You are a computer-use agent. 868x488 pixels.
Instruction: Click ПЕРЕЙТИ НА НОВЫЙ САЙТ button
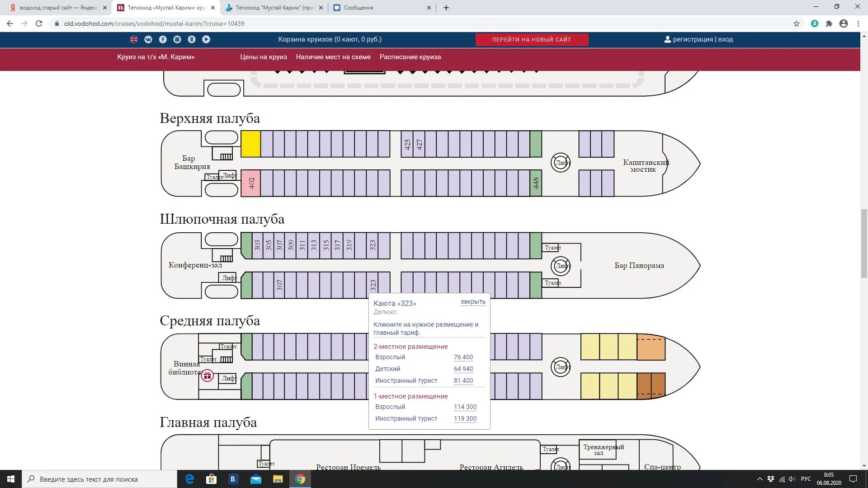click(x=532, y=40)
